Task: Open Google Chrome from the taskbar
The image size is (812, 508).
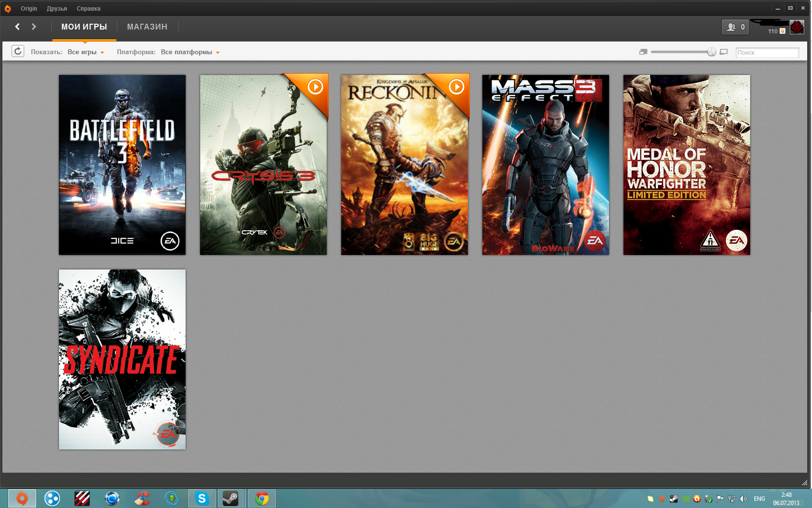Action: [262, 498]
